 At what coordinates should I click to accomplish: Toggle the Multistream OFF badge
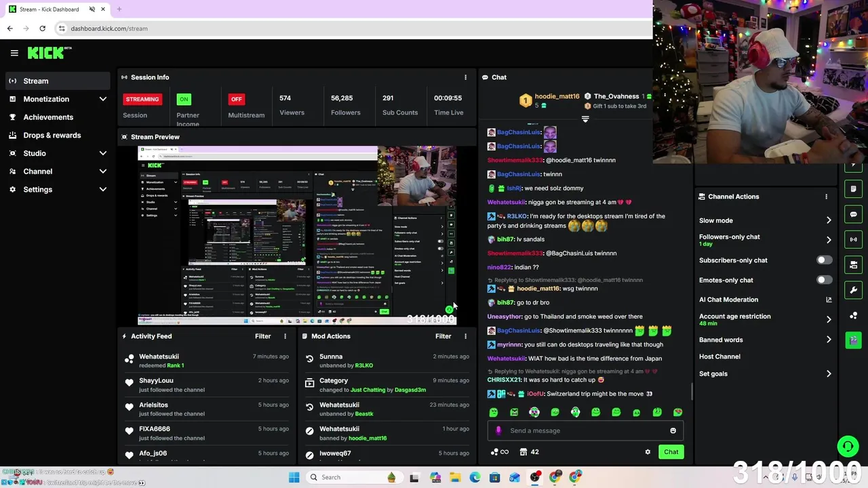(x=236, y=99)
